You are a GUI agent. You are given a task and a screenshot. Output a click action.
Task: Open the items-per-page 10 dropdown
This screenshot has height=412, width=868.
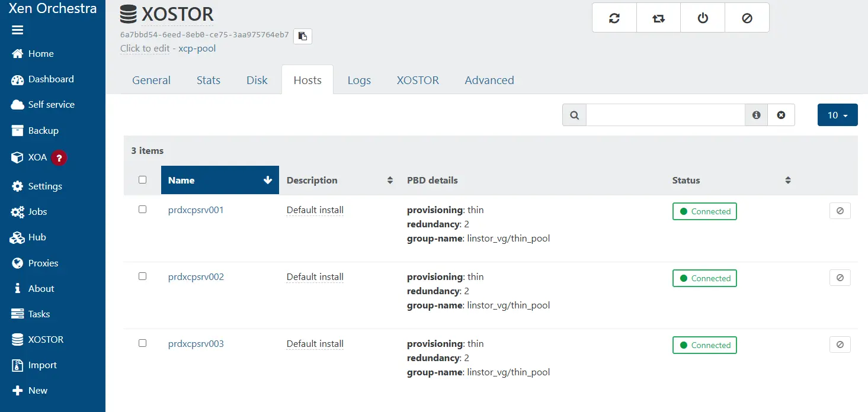pyautogui.click(x=837, y=115)
